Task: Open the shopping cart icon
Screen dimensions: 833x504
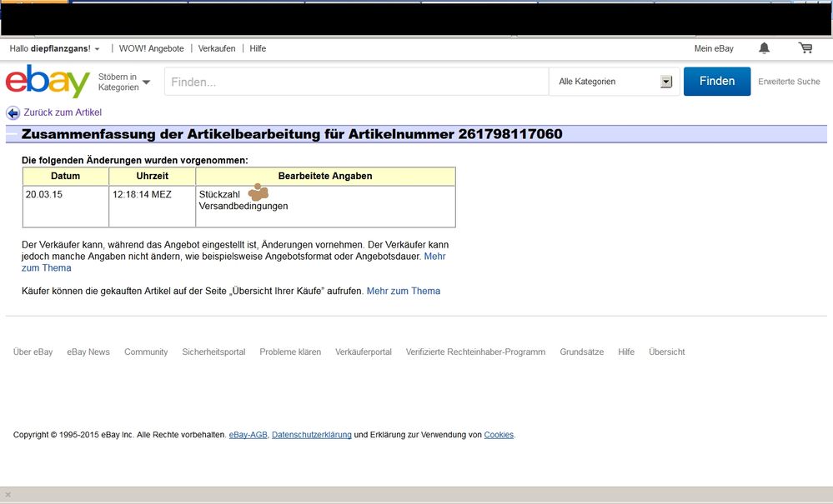Action: click(805, 48)
